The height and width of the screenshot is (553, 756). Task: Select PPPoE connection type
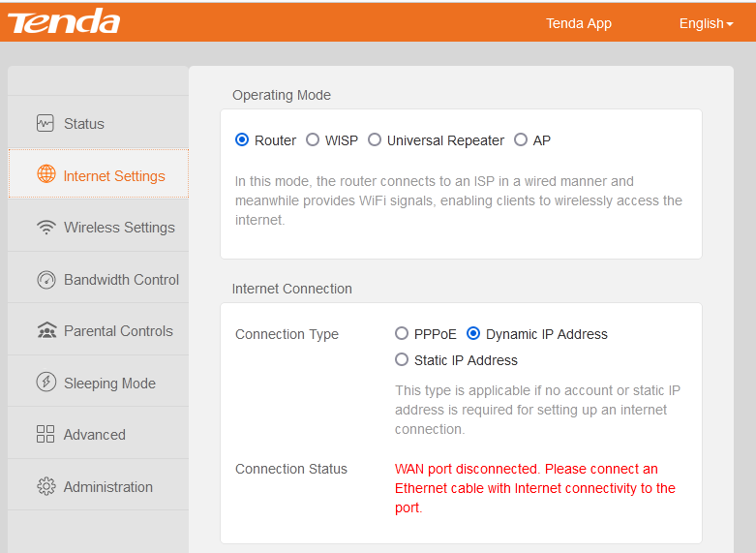pyautogui.click(x=402, y=334)
